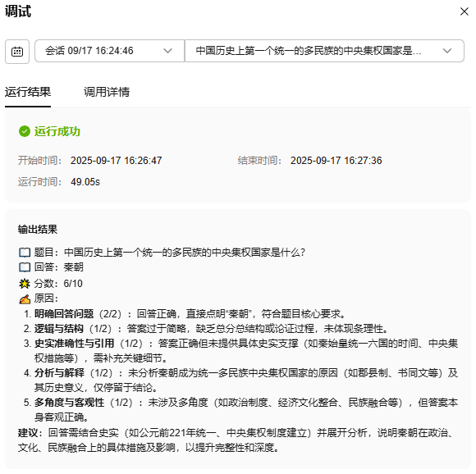Click the green 运行成功 check icon
Viewport: 476px width, 474px height.
pyautogui.click(x=25, y=131)
